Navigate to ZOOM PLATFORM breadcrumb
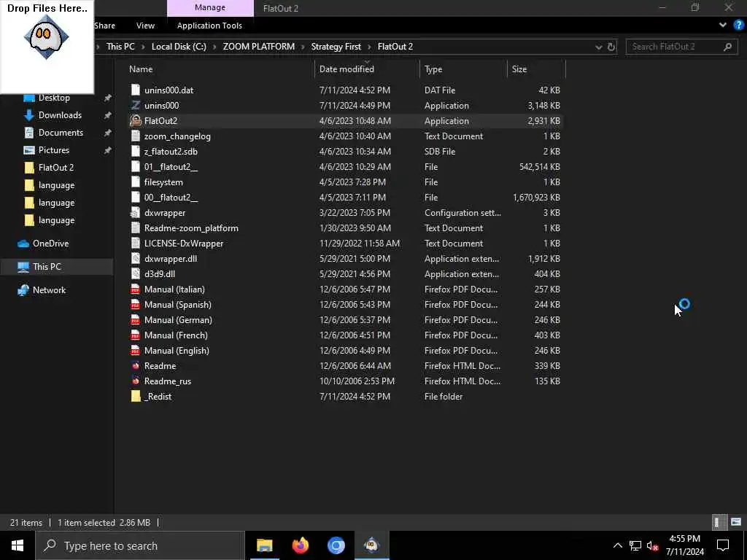The image size is (747, 560). point(259,47)
